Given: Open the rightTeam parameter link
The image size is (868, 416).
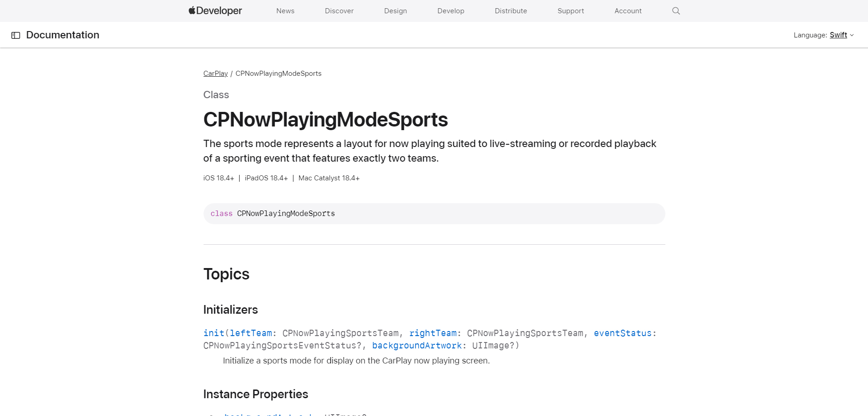Looking at the screenshot, I should coord(432,333).
